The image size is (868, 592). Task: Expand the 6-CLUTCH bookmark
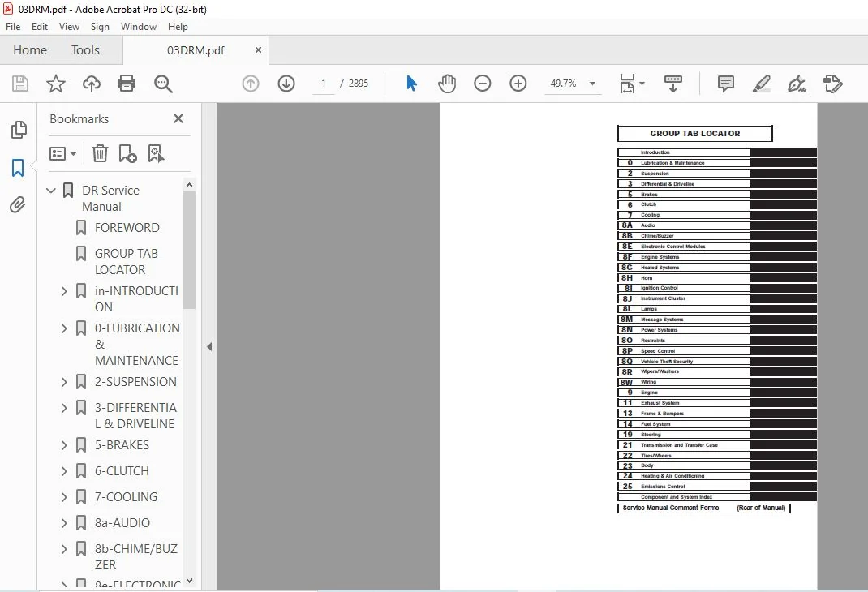coord(63,471)
